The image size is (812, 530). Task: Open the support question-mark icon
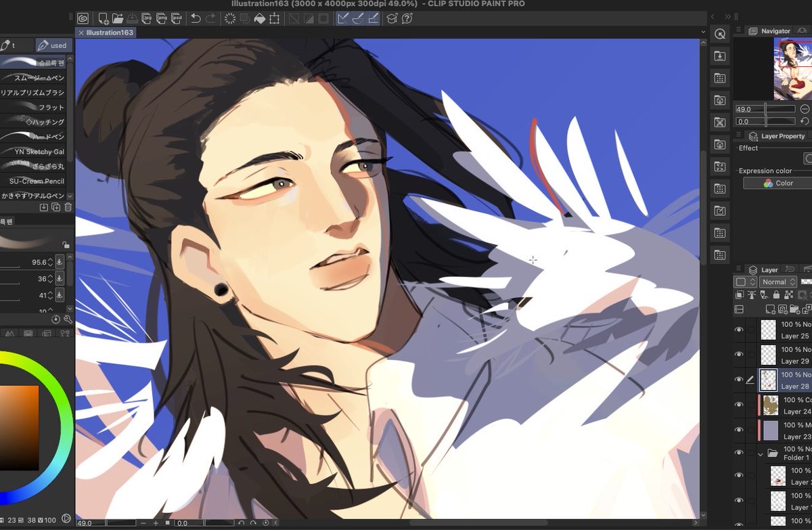(x=407, y=18)
